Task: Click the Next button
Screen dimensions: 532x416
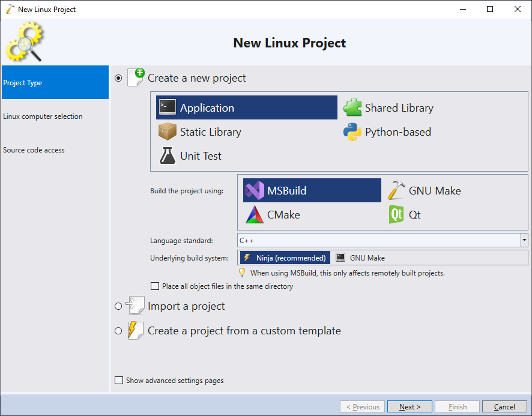Action: [x=410, y=406]
